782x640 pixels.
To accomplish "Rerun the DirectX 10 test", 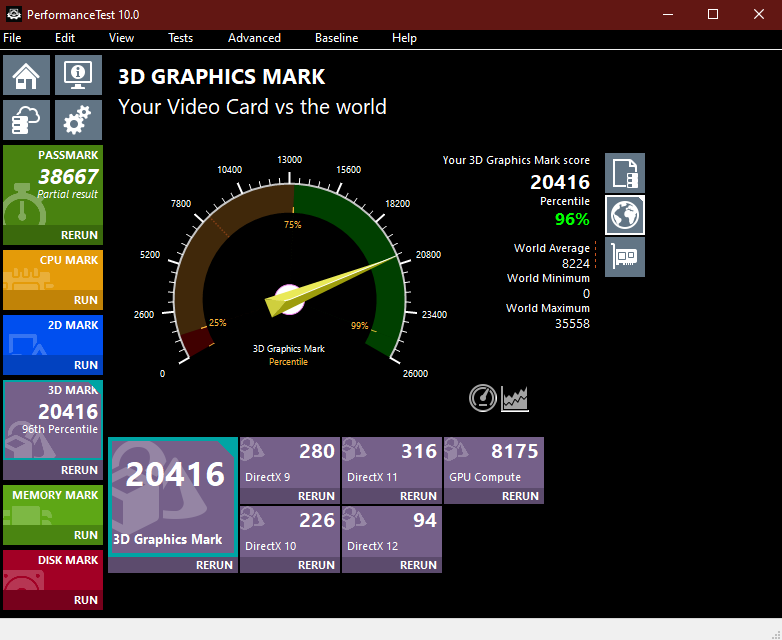I will 290,565.
